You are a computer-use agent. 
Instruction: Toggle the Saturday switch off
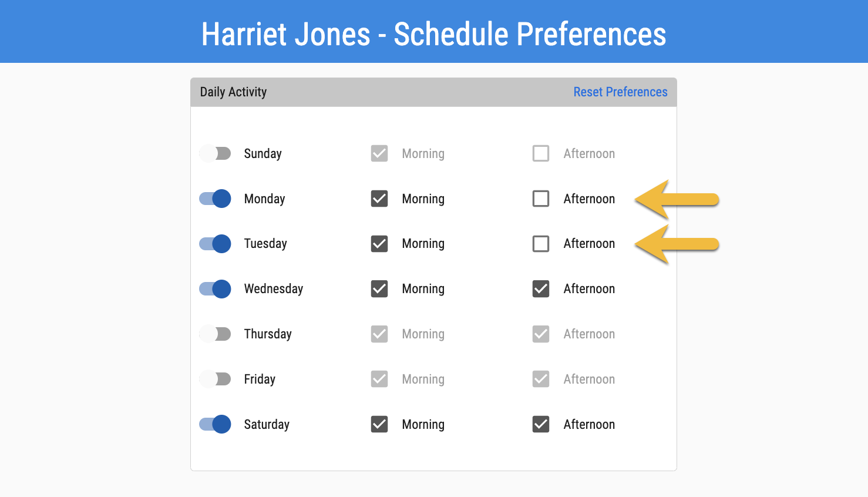(x=215, y=424)
